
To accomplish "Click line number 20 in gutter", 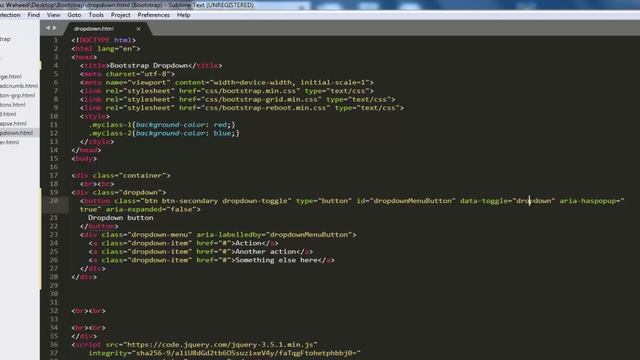I will tap(53, 200).
